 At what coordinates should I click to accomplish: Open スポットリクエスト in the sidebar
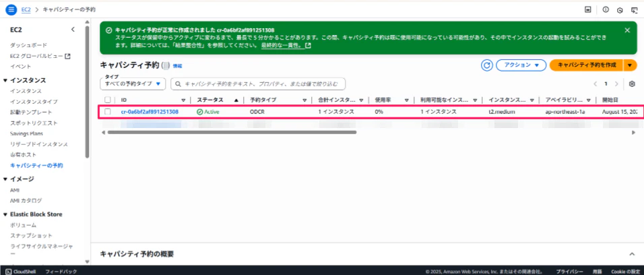[34, 123]
